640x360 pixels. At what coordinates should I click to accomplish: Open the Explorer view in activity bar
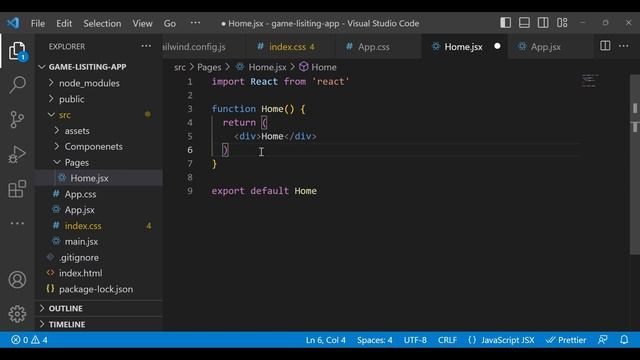coord(17,51)
